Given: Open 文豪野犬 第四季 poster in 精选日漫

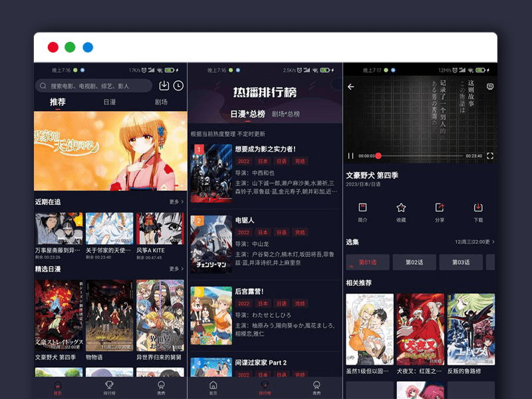Looking at the screenshot, I should tap(59, 315).
